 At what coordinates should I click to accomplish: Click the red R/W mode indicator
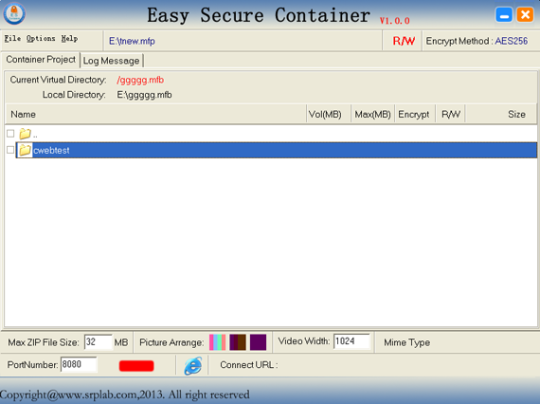404,41
